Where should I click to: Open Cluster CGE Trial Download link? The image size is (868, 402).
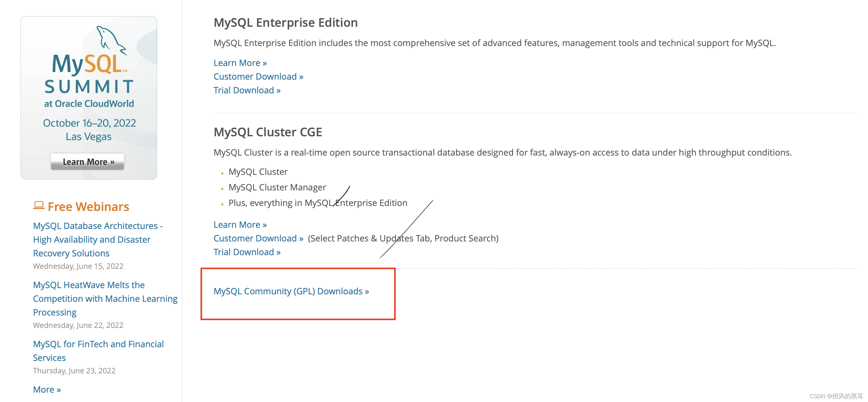pos(247,252)
